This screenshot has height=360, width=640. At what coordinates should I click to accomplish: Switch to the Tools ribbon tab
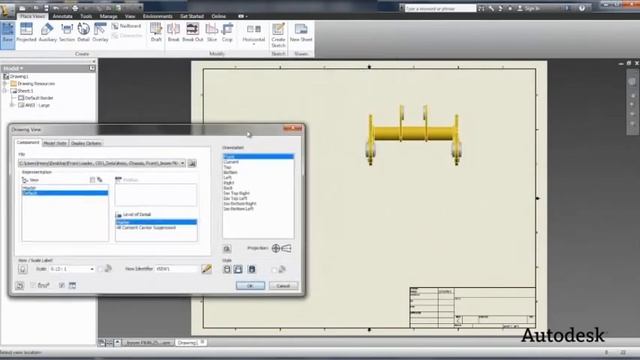pyautogui.click(x=86, y=16)
